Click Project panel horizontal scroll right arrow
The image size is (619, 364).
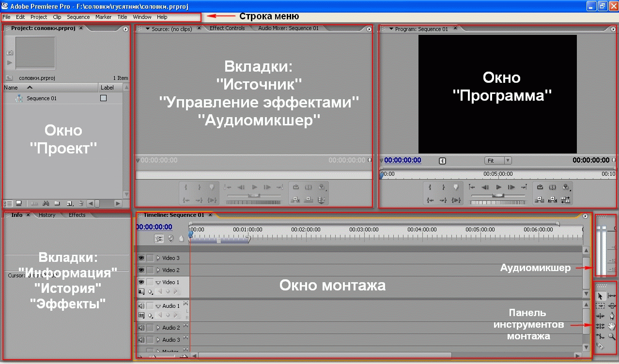(118, 203)
